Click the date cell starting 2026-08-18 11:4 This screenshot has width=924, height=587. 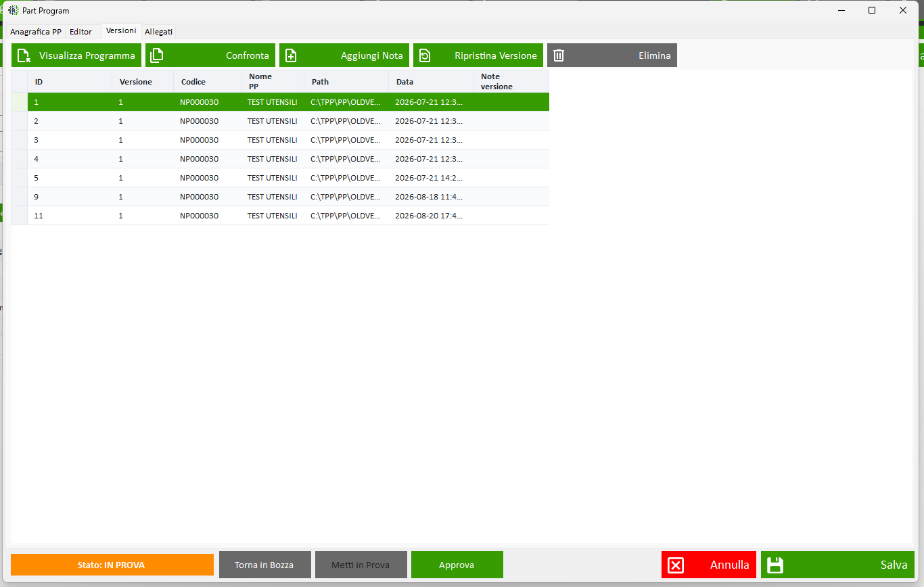431,197
